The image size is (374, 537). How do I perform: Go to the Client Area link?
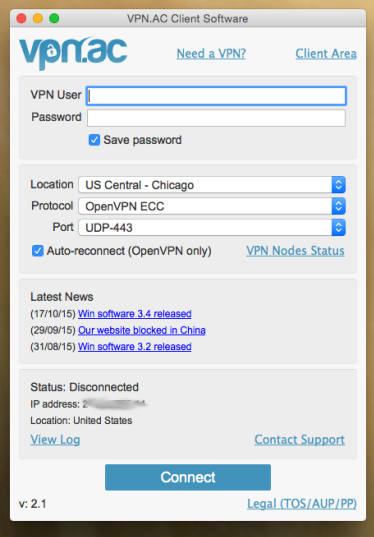tap(326, 54)
